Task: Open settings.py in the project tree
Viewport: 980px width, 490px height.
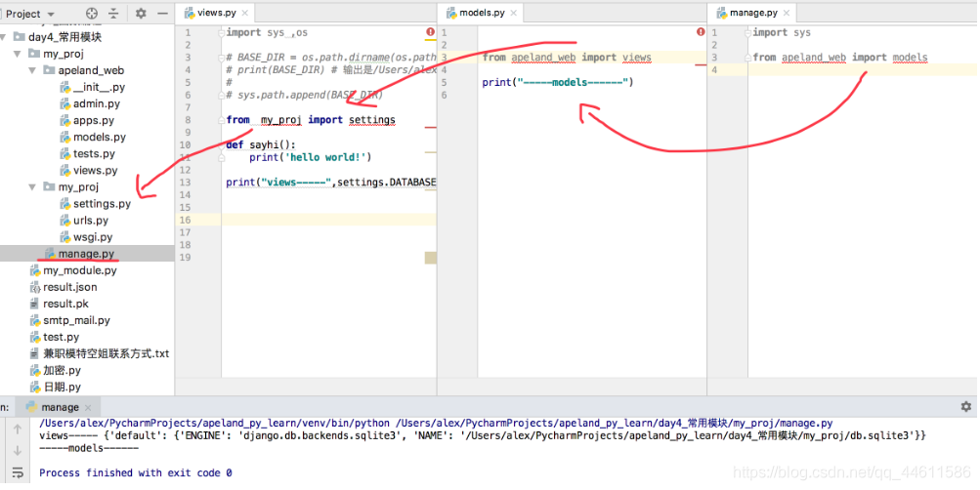Action: pyautogui.click(x=102, y=204)
